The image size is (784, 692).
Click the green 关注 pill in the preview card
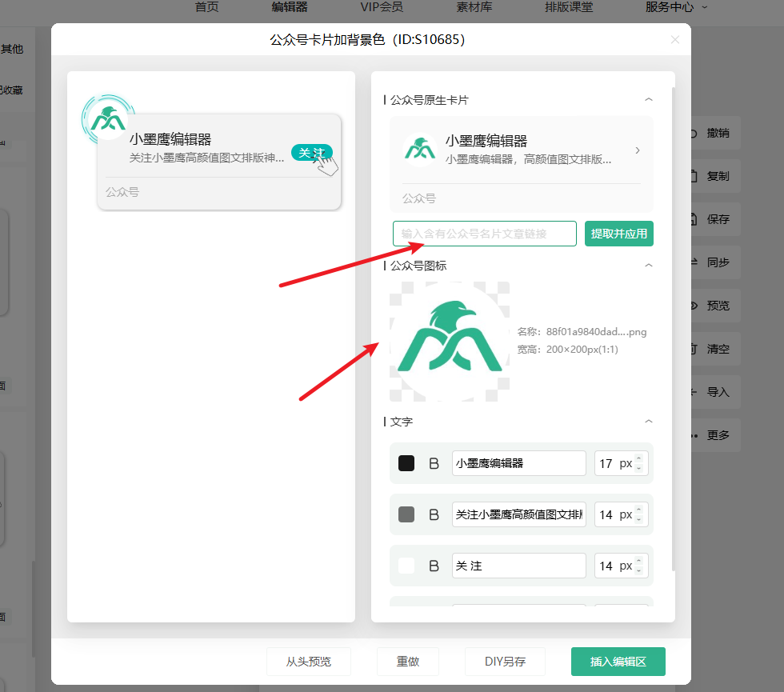click(x=310, y=153)
